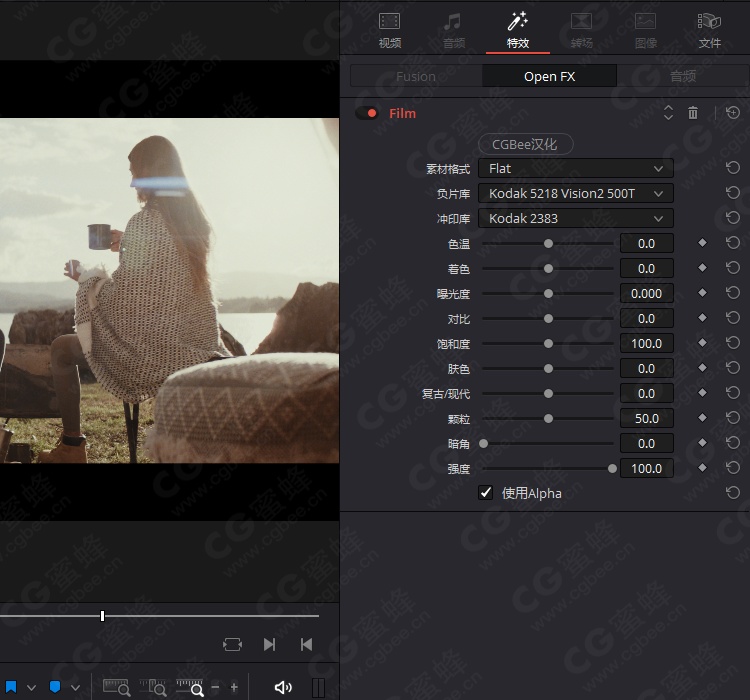This screenshot has height=700, width=750.
Task: Click the 曝光度 slider handle
Action: pos(548,293)
